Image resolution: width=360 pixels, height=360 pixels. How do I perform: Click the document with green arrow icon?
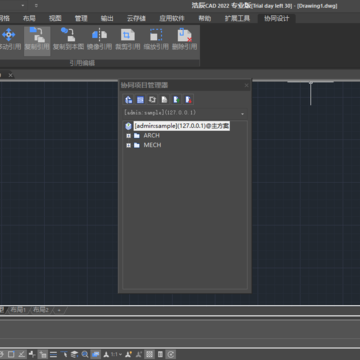tap(176, 99)
